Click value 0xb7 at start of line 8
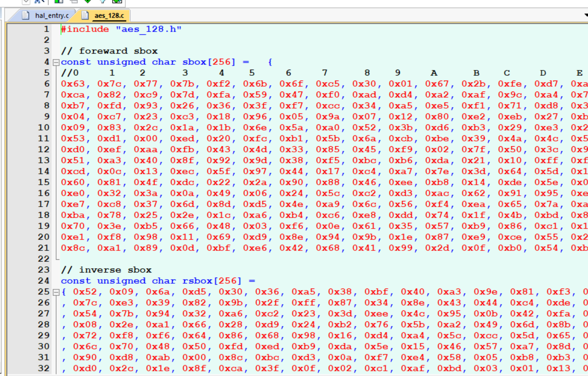 73,106
